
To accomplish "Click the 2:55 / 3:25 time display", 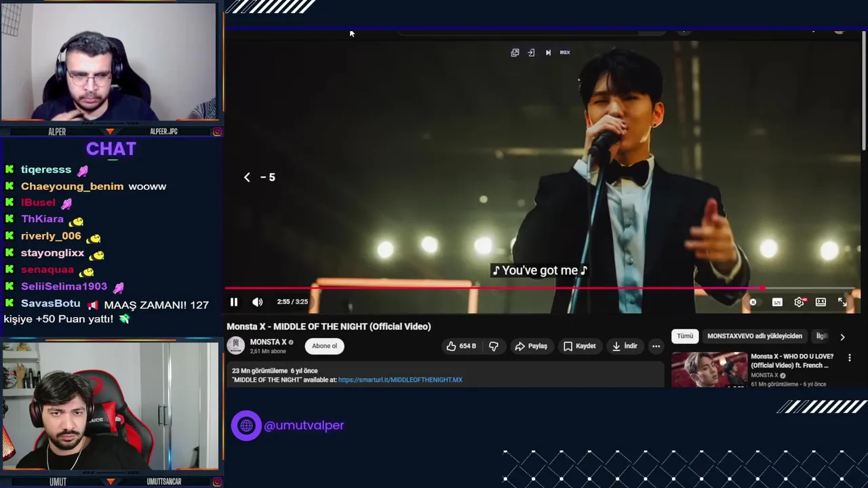I will click(292, 302).
